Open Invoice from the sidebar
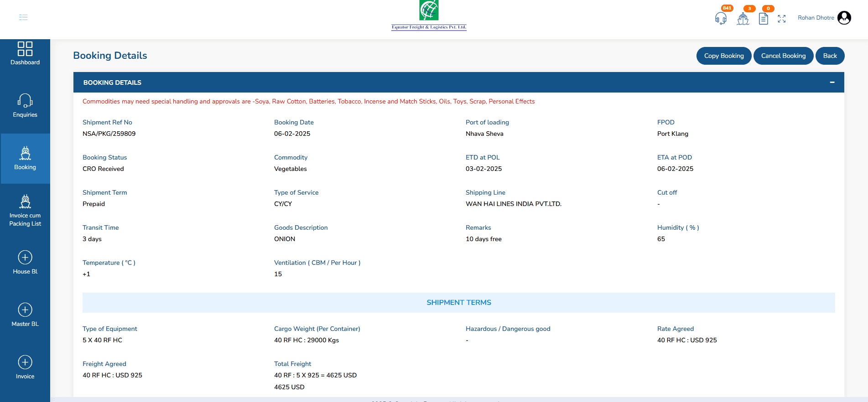This screenshot has height=402, width=868. click(25, 368)
